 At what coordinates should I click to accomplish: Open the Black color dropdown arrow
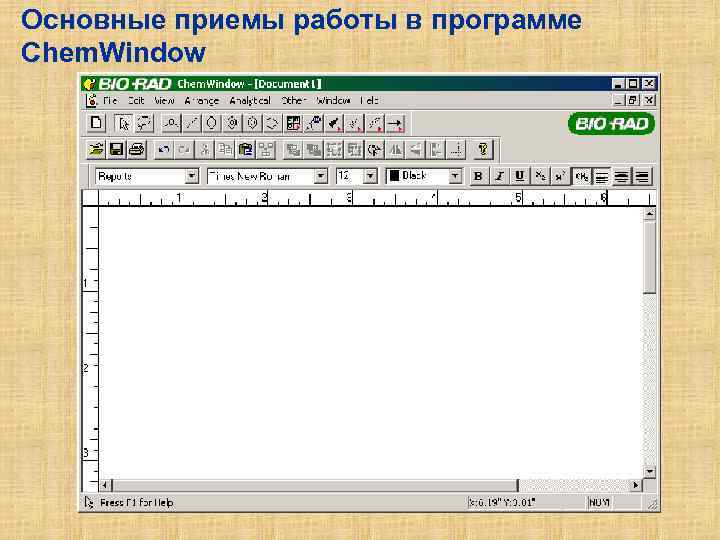[455, 176]
